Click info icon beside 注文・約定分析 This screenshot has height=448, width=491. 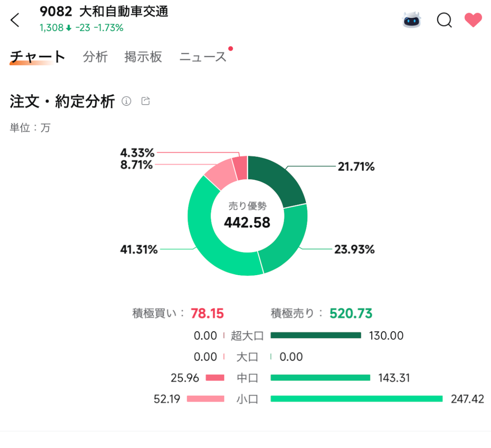pos(126,101)
